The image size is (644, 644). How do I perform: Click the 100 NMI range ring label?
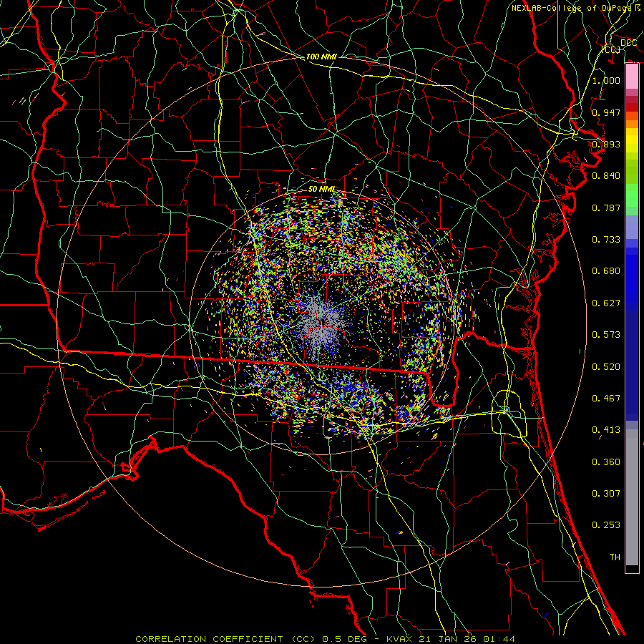click(321, 57)
